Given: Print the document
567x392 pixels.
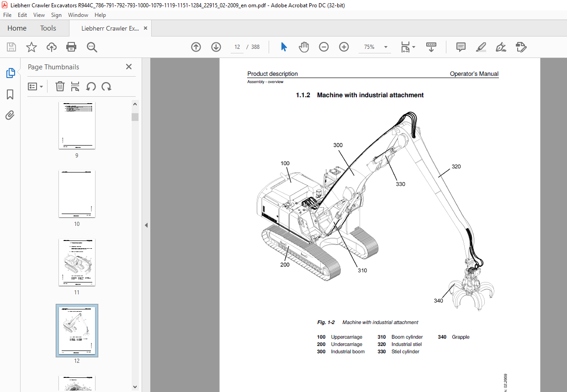Looking at the screenshot, I should (71, 47).
